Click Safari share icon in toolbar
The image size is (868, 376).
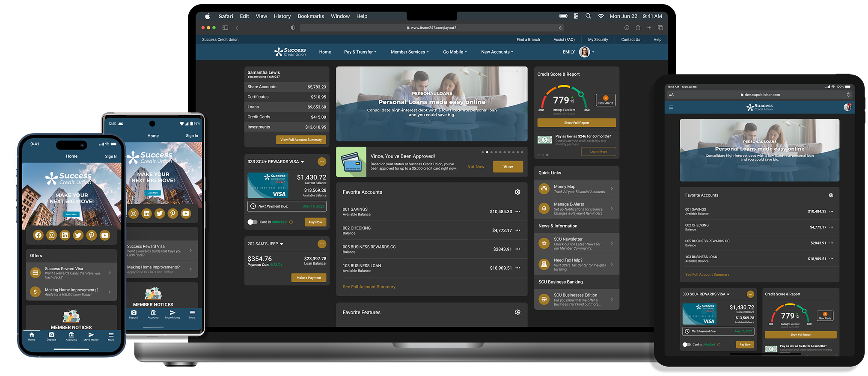(x=638, y=28)
